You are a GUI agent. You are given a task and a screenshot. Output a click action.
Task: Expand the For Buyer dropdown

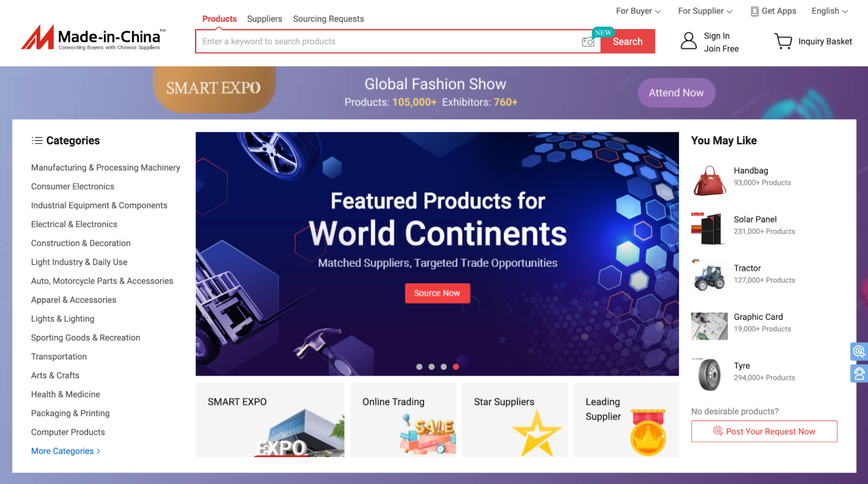tap(638, 11)
